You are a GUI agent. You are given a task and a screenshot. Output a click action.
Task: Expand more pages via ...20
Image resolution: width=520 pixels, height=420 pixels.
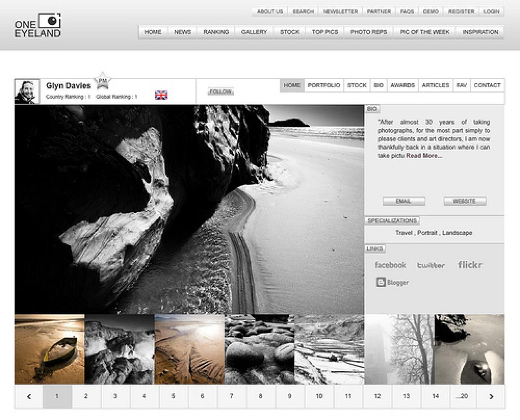click(x=461, y=396)
